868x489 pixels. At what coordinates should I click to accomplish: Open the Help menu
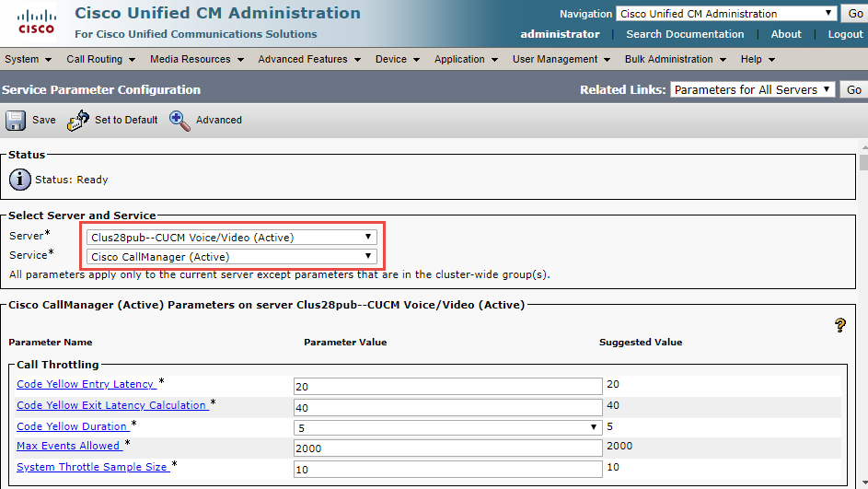[758, 59]
